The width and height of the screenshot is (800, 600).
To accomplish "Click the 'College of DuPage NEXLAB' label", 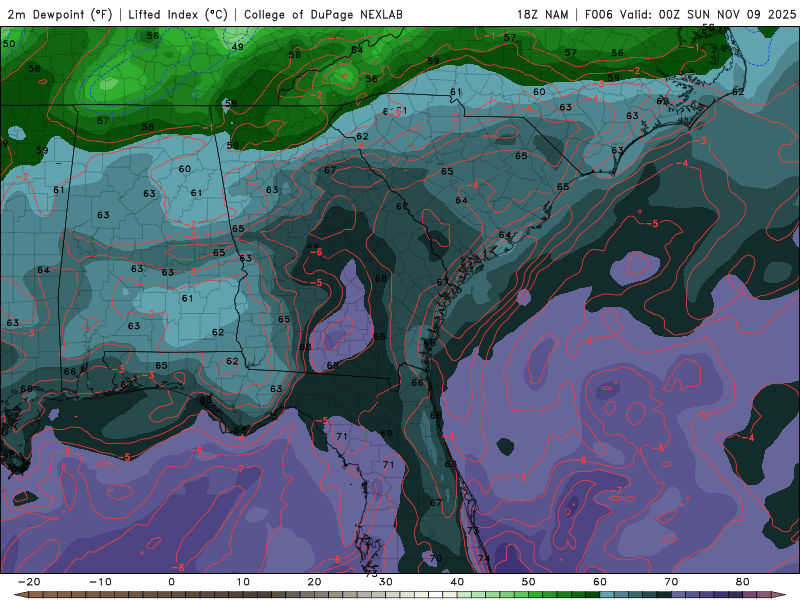I will click(323, 14).
